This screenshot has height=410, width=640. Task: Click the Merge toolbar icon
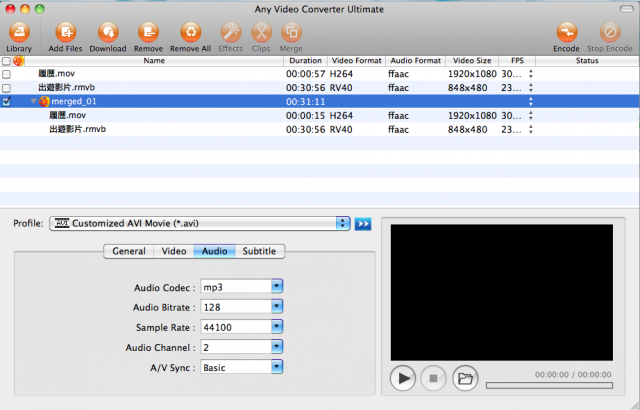click(291, 32)
